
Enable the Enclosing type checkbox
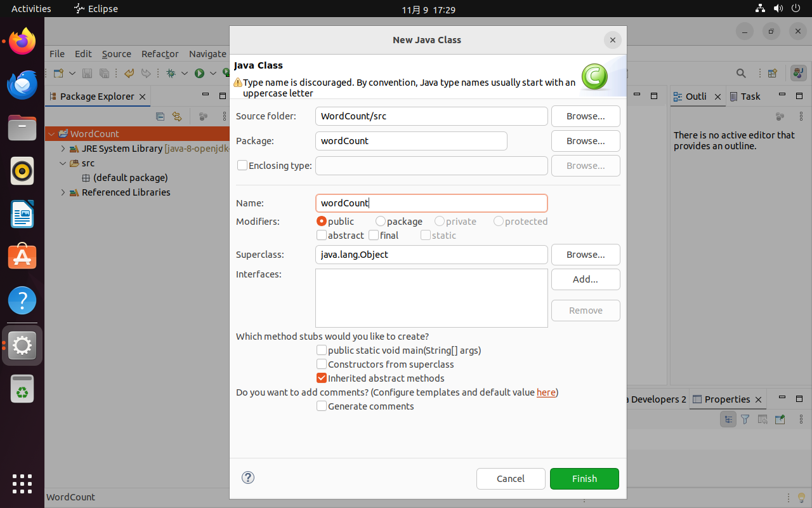[242, 165]
